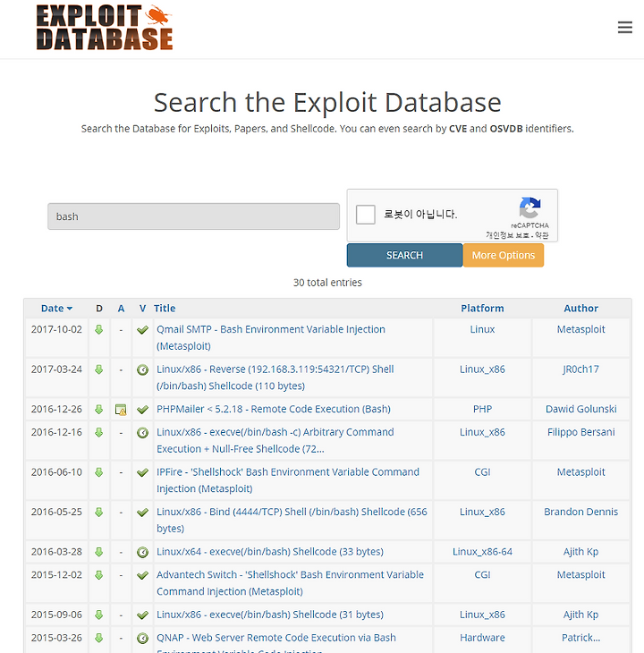Open PHPMailer Remote Code Execution link
The height and width of the screenshot is (653, 644).
click(x=274, y=409)
